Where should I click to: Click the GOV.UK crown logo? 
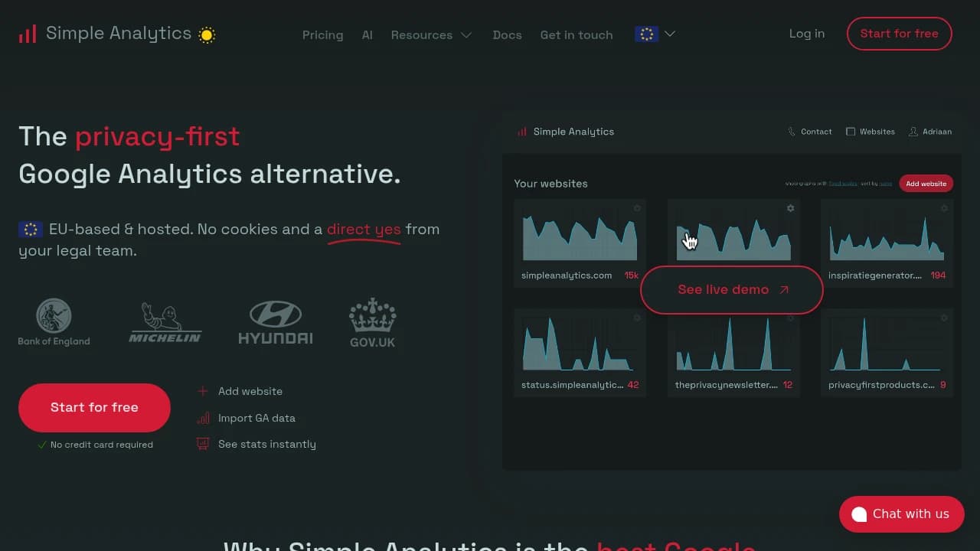pos(372,322)
